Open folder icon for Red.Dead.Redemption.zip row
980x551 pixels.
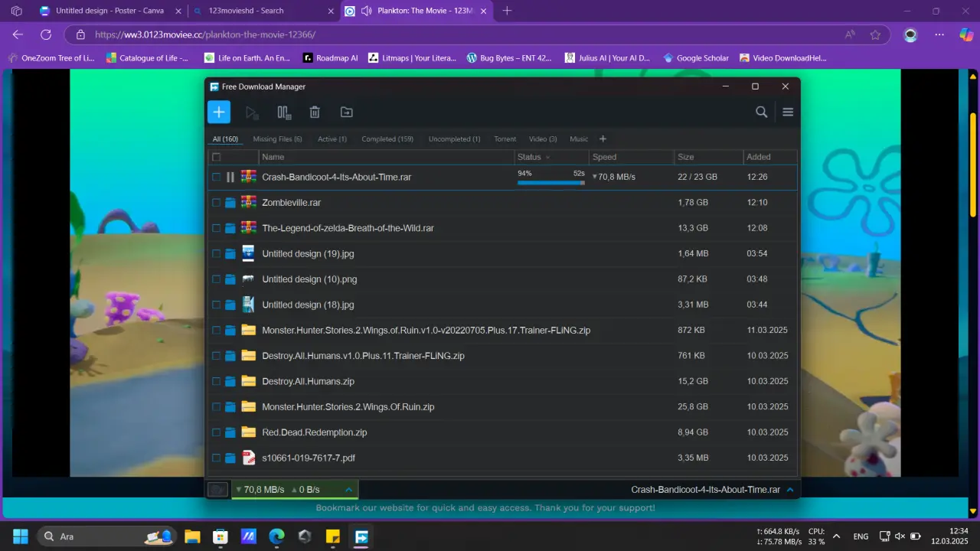click(230, 432)
